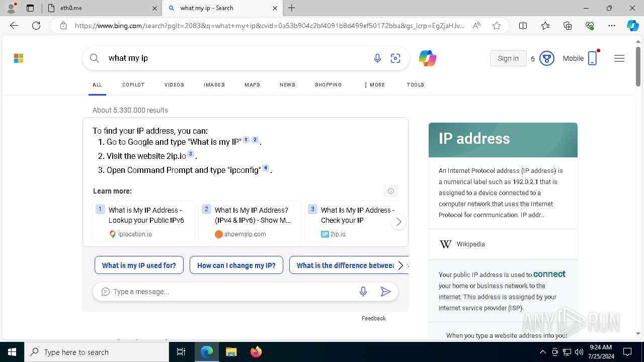
Task: Click 'How can I change my IP?' chip
Action: 236,265
